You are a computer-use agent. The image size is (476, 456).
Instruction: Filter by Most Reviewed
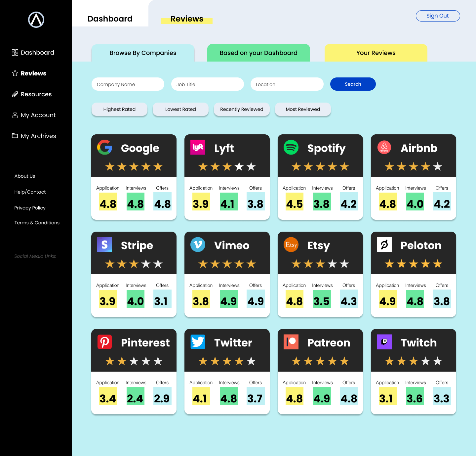pos(303,109)
